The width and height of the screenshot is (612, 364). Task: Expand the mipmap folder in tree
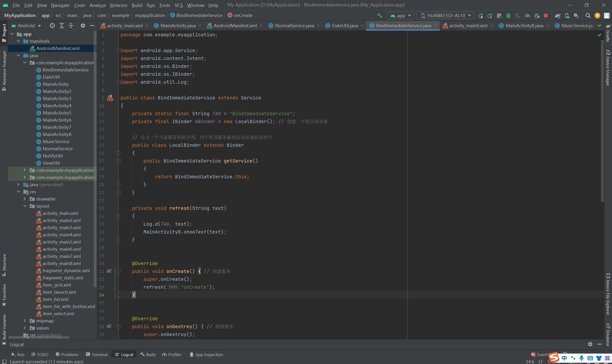25,321
